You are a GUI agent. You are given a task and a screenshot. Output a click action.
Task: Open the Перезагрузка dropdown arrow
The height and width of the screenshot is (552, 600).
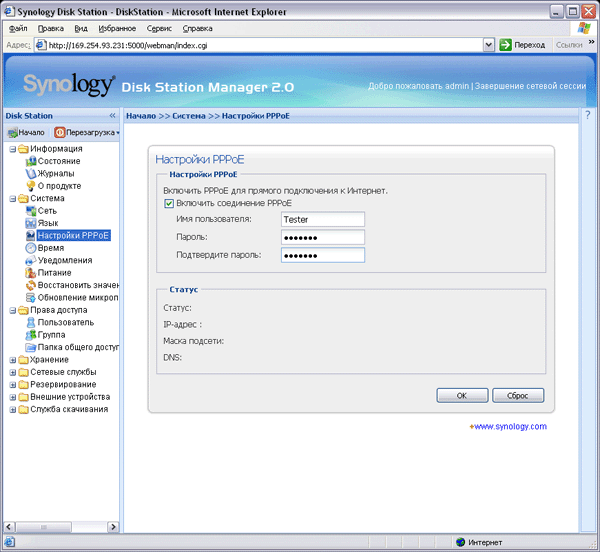tap(118, 133)
